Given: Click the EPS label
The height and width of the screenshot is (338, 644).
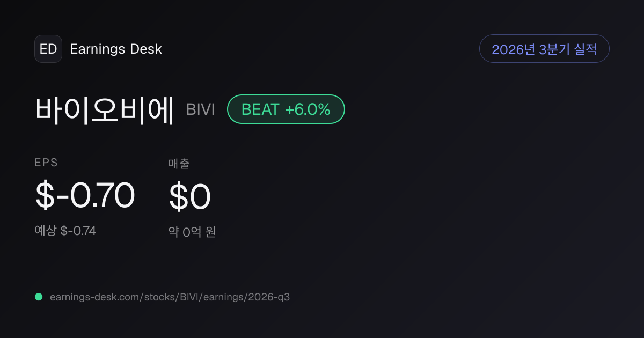Looking at the screenshot, I should pos(46,164).
